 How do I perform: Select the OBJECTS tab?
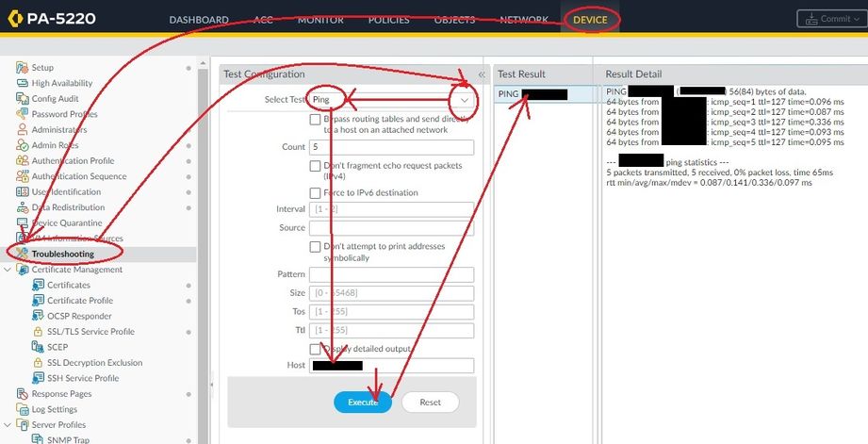point(454,20)
